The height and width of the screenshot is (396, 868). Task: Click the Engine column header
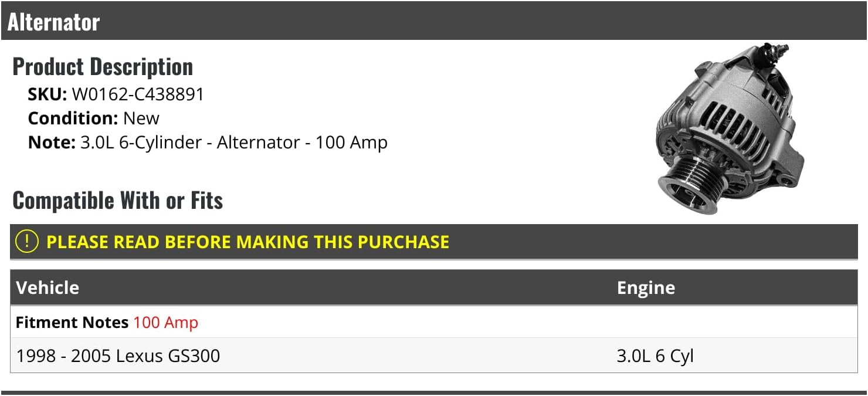tap(646, 287)
